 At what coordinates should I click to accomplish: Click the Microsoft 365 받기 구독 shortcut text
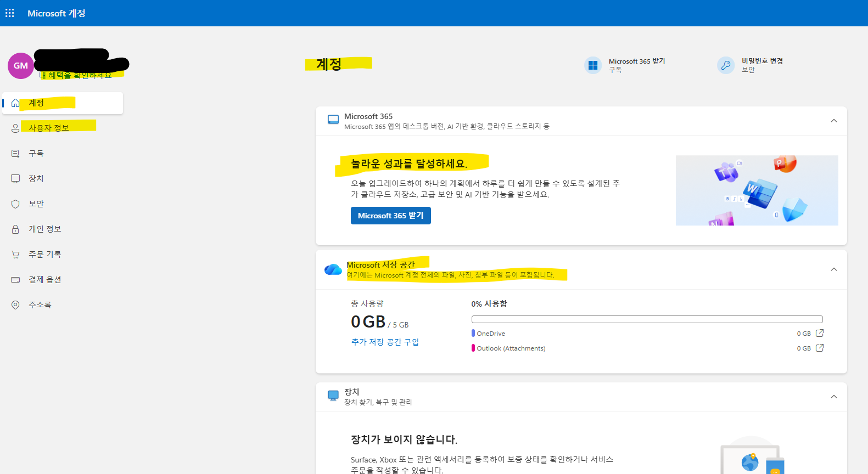point(637,65)
